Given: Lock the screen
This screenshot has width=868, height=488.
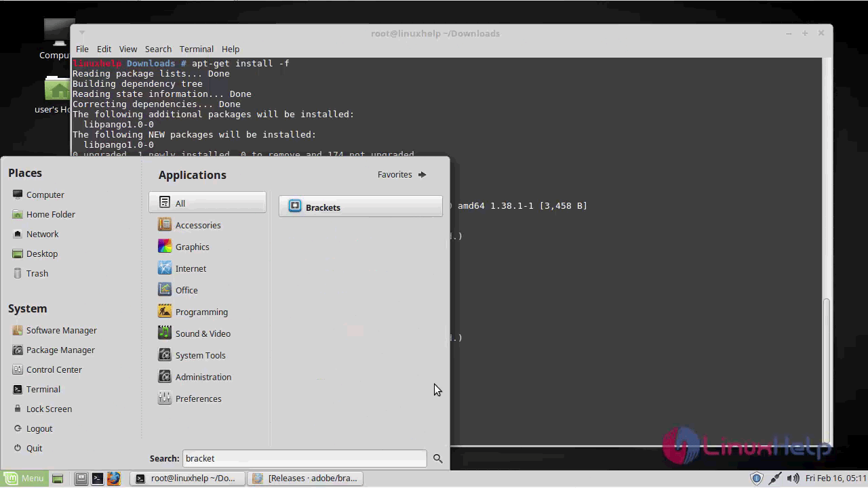Looking at the screenshot, I should pyautogui.click(x=49, y=409).
